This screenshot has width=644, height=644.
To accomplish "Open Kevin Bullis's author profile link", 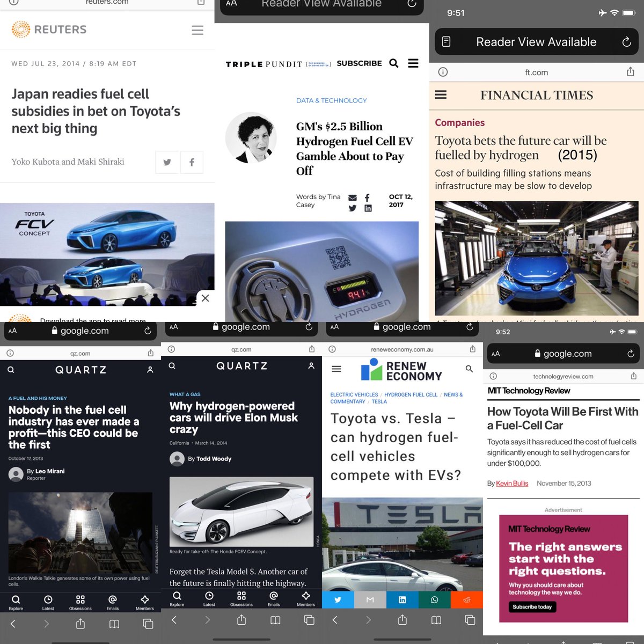I will coord(511,484).
